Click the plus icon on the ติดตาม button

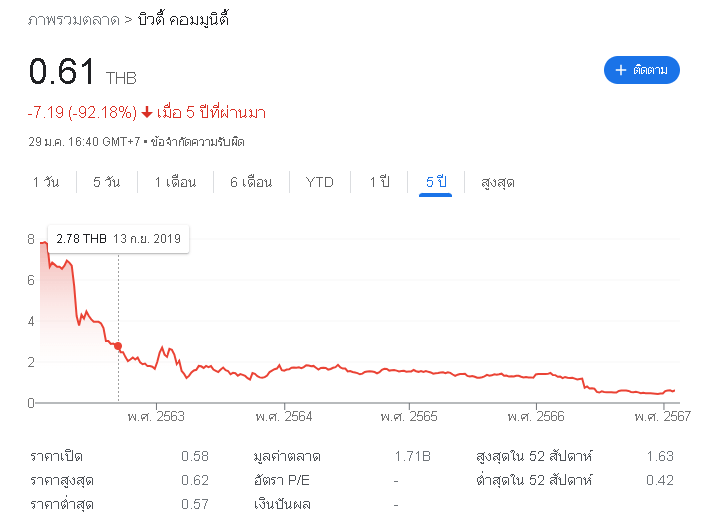pyautogui.click(x=620, y=70)
